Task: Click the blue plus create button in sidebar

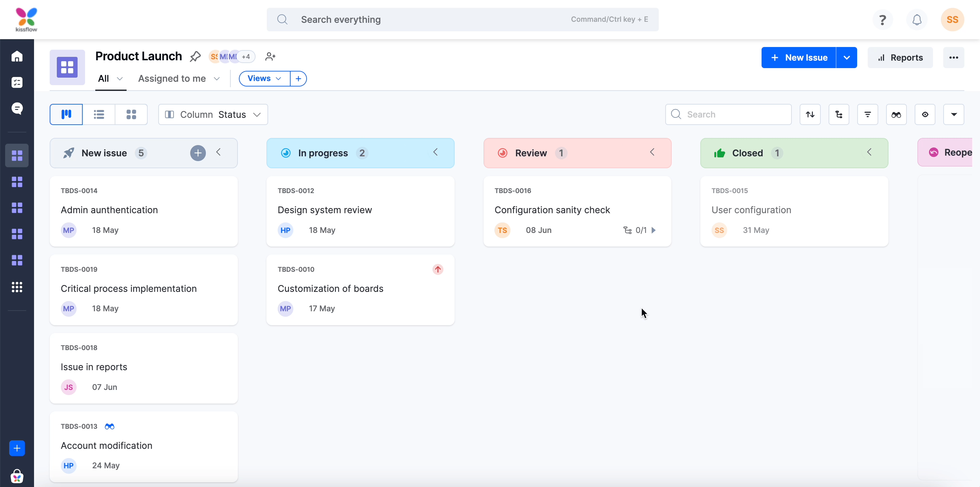Action: [x=17, y=448]
